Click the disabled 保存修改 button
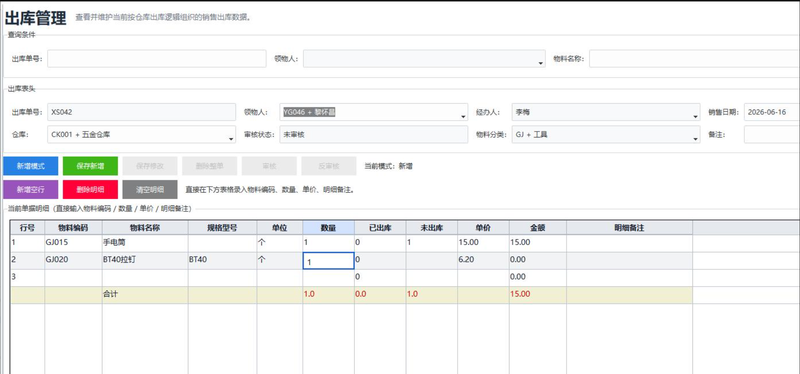 [150, 166]
